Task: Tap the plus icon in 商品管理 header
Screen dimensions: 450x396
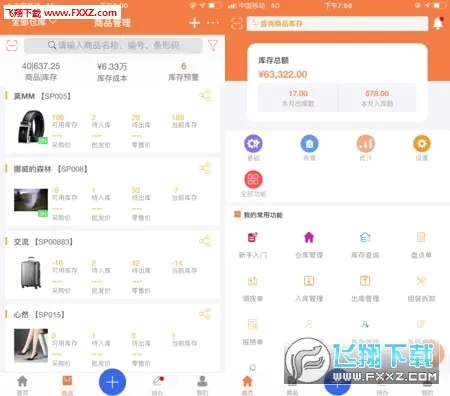Action: (x=194, y=23)
